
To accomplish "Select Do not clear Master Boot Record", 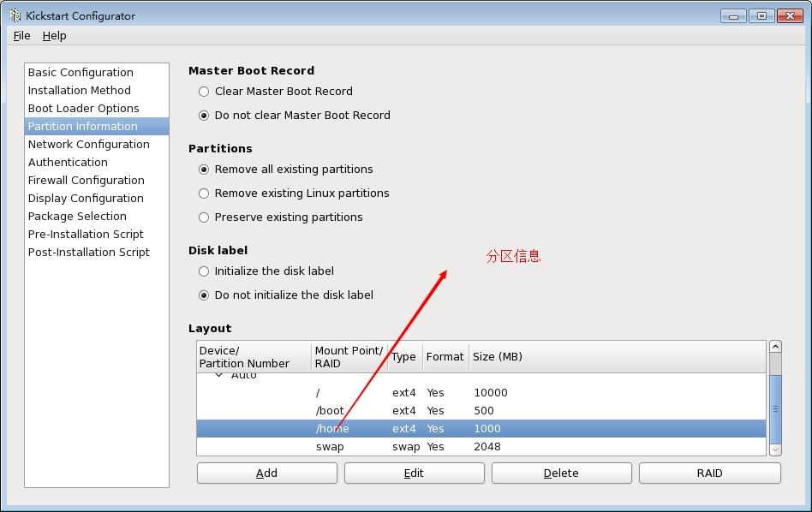I will pyautogui.click(x=204, y=116).
